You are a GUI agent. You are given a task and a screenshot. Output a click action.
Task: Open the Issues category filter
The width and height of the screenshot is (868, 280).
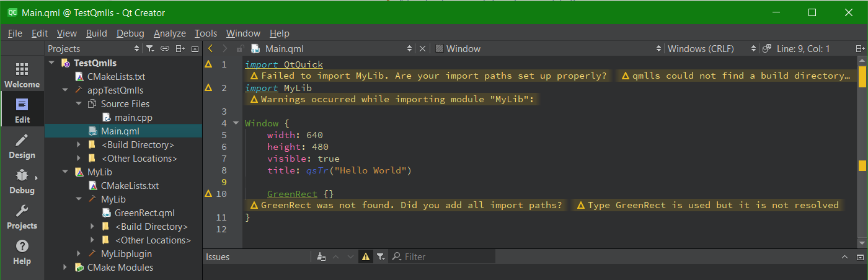[381, 256]
